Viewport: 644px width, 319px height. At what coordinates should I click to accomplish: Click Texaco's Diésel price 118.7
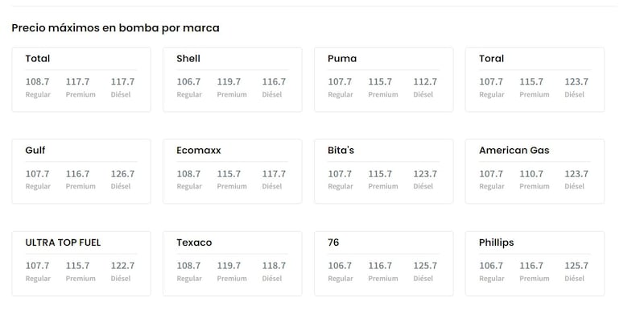point(274,266)
